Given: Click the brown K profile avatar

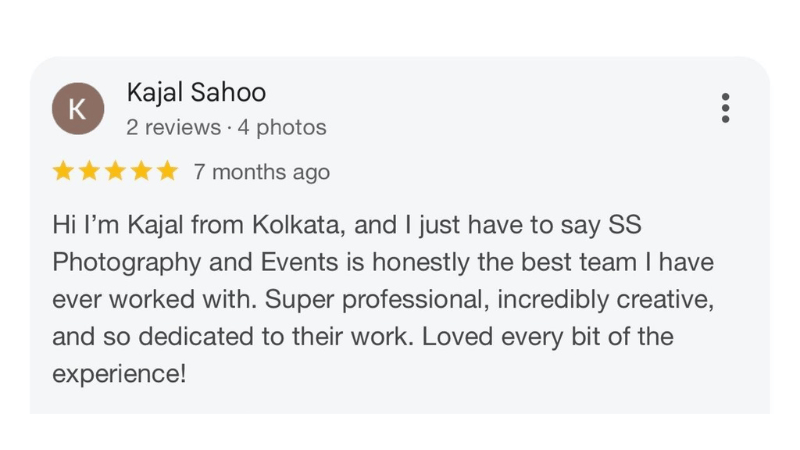Looking at the screenshot, I should [77, 109].
